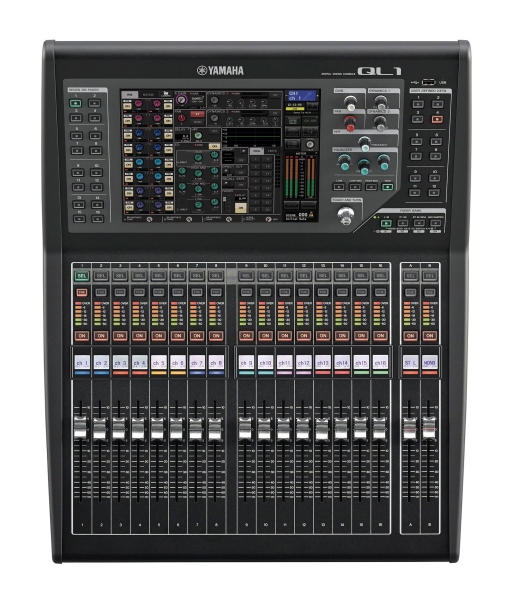
Task: Mute channel 1 with its ON key
Action: pyautogui.click(x=82, y=336)
